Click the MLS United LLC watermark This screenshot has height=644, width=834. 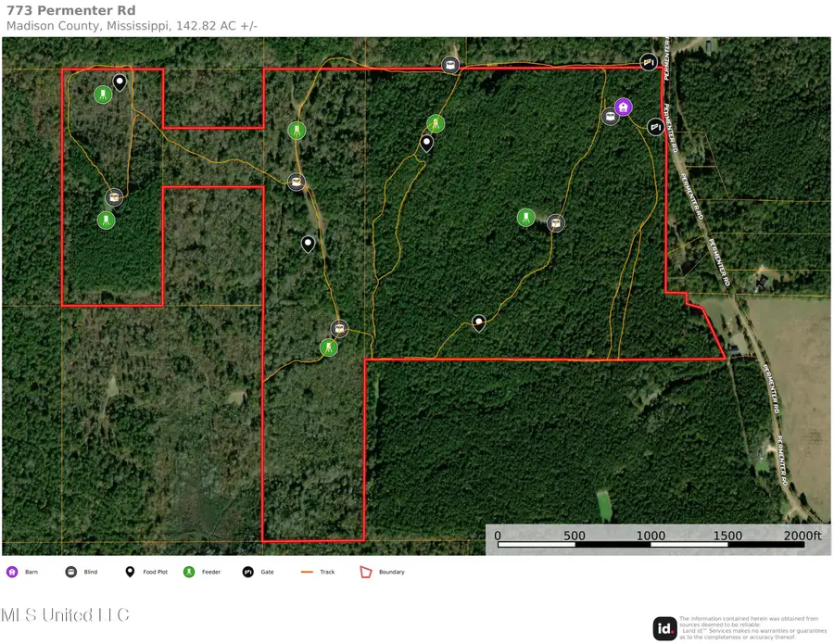pos(65,614)
